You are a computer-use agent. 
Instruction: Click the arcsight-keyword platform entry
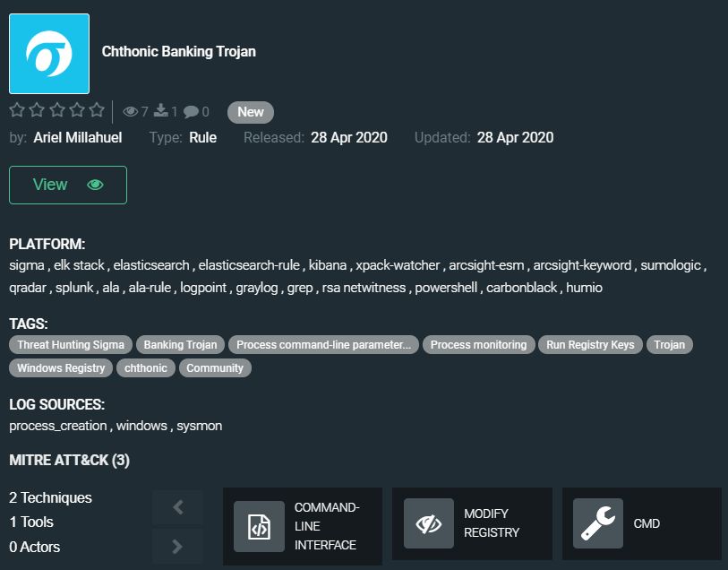pyautogui.click(x=582, y=265)
